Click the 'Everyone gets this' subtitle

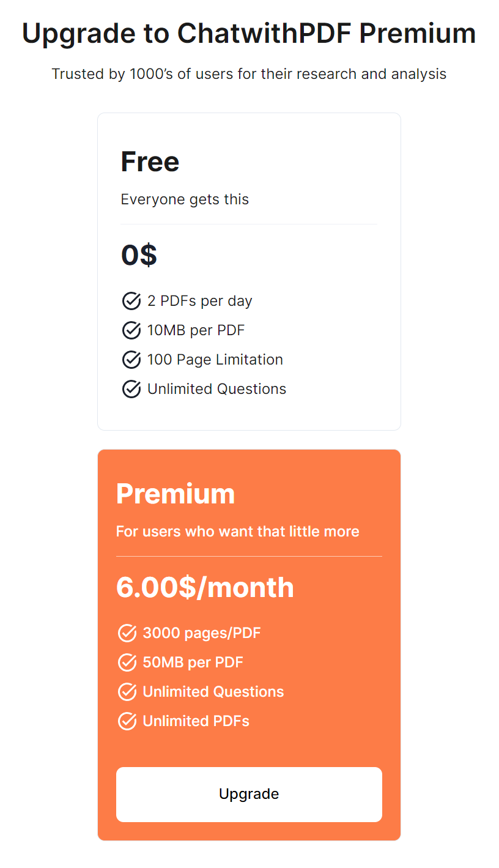tap(185, 199)
